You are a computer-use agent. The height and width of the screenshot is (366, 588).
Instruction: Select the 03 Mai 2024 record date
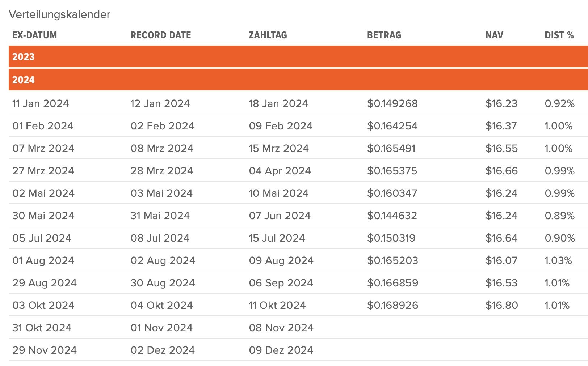click(161, 193)
